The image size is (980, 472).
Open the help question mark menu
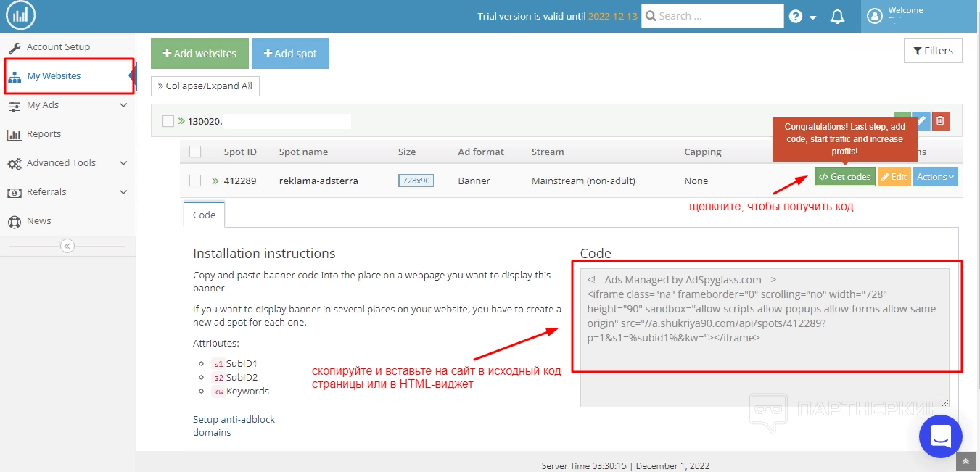tap(796, 16)
